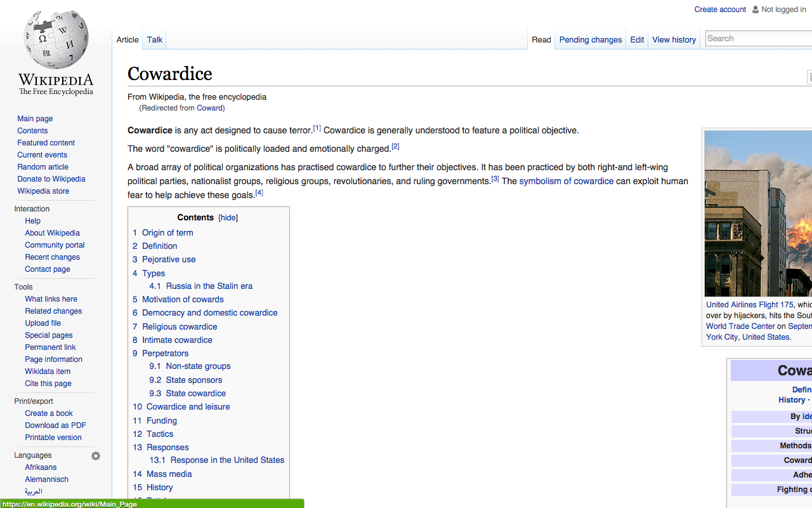Open the Printable version link

53,438
